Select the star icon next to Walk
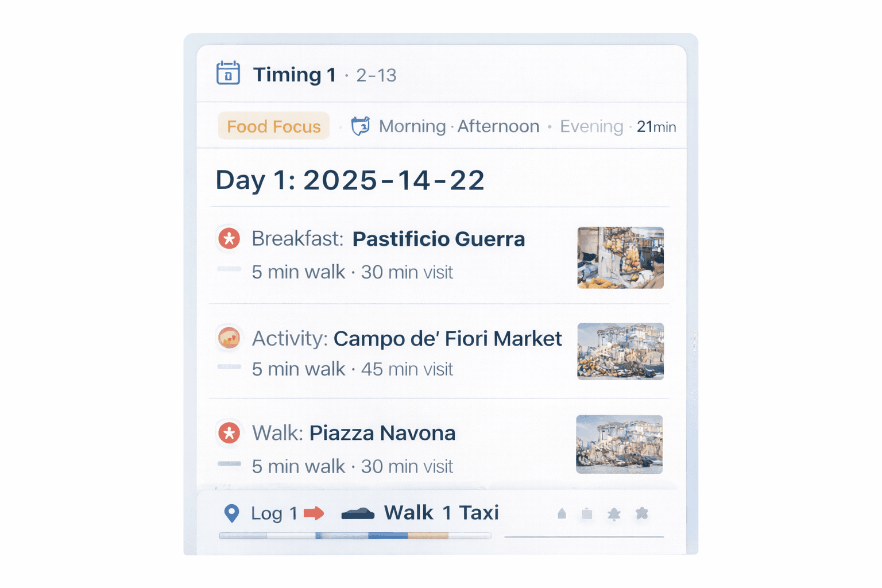Viewport: 882px width, 588px height. (x=229, y=432)
